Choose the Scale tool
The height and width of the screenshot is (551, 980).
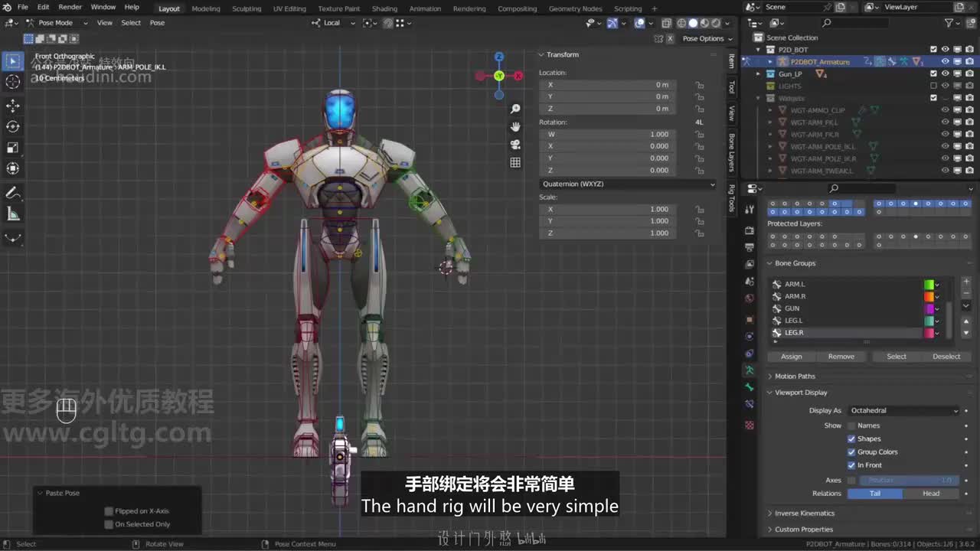click(13, 148)
